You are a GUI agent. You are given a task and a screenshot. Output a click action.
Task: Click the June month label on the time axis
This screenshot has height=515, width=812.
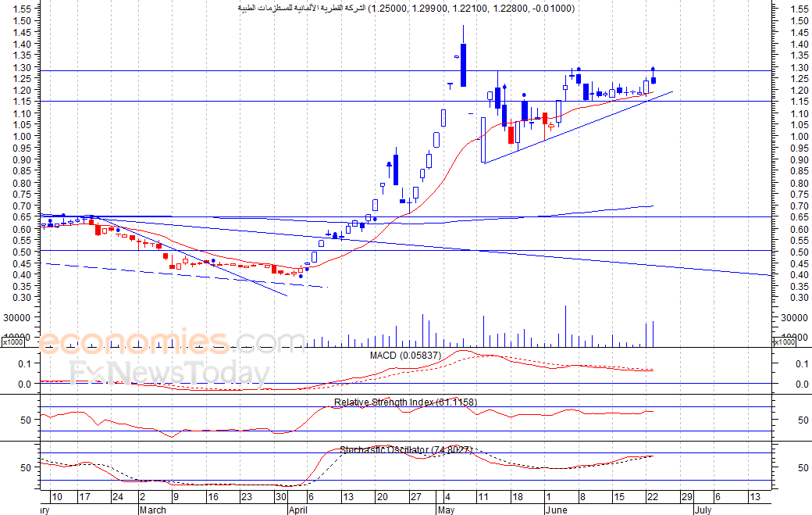[556, 510]
